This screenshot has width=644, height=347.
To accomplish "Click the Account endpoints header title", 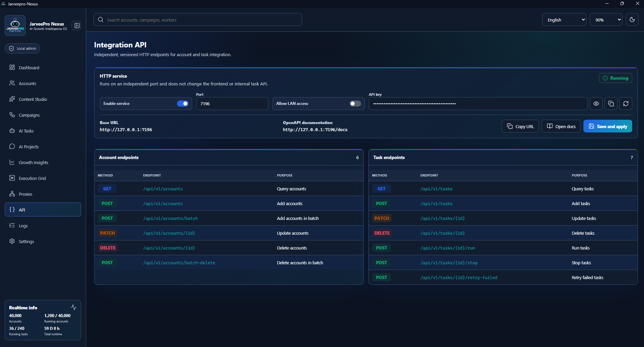I will pos(119,157).
